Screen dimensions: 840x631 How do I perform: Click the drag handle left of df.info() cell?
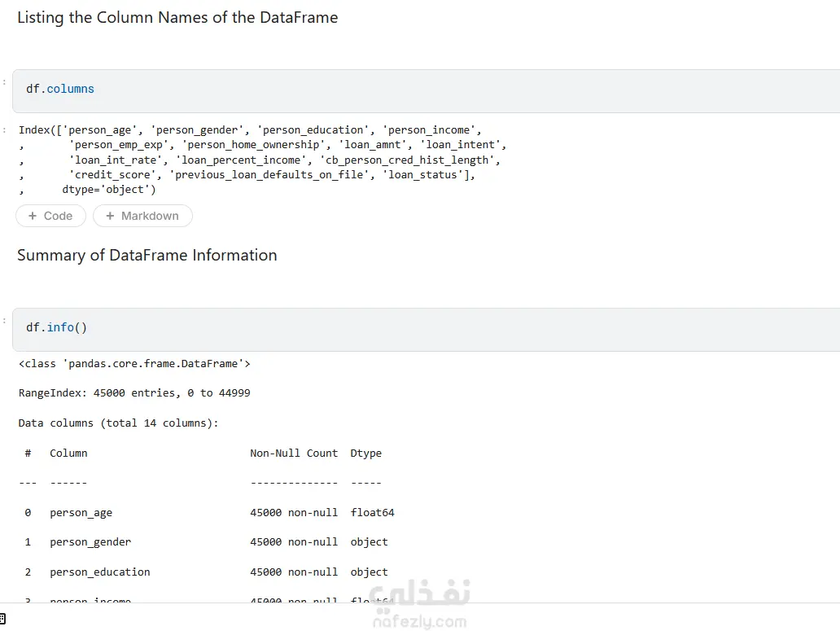tap(4, 319)
